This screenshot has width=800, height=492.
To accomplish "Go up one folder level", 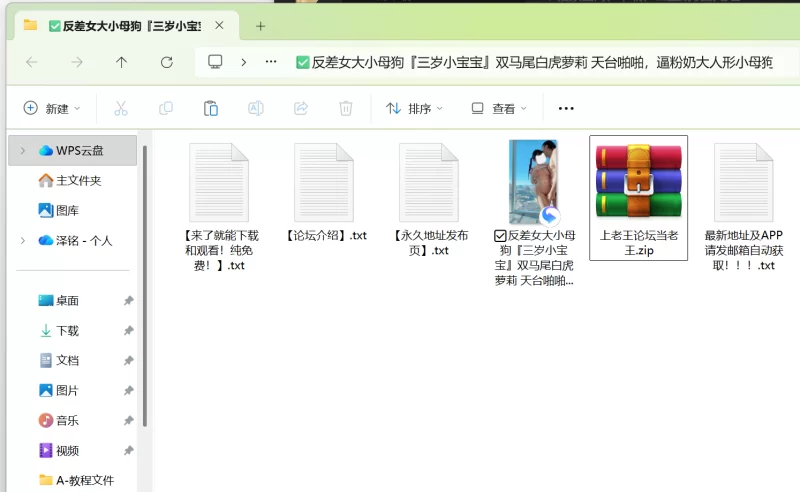I will click(x=122, y=62).
